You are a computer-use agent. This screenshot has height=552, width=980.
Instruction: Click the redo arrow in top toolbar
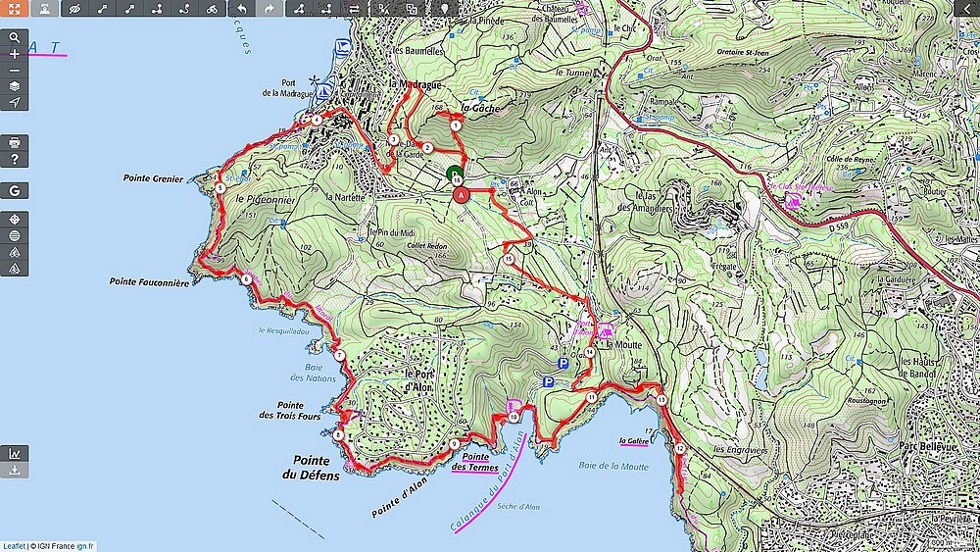click(x=269, y=8)
